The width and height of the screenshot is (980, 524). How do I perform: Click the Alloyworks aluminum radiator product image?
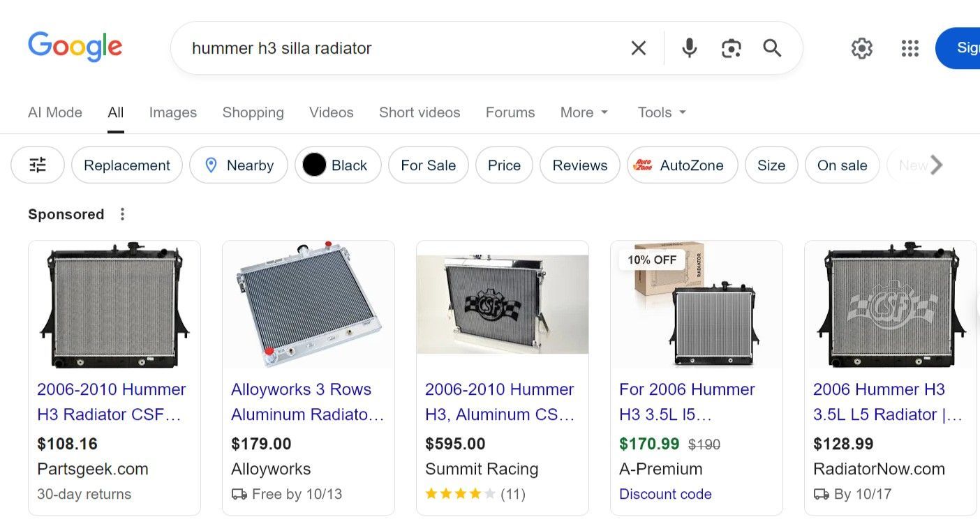click(x=309, y=304)
